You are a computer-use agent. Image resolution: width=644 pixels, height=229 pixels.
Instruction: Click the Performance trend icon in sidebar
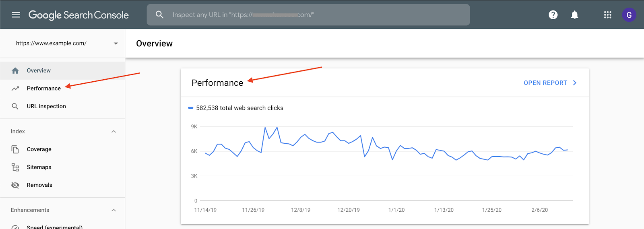(x=15, y=89)
